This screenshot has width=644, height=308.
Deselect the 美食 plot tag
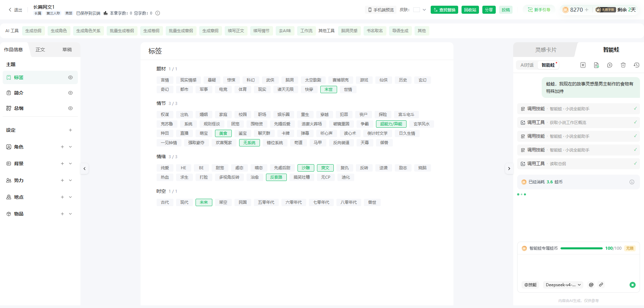pyautogui.click(x=223, y=133)
